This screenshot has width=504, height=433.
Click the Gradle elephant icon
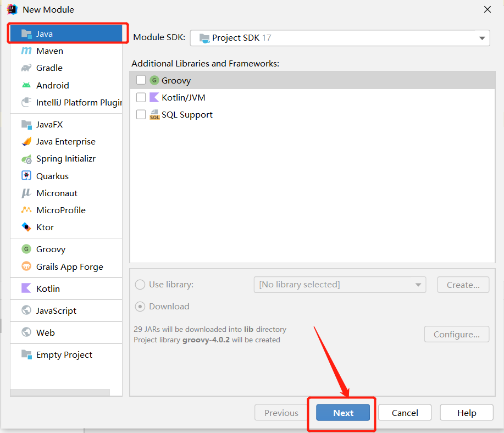pos(26,68)
